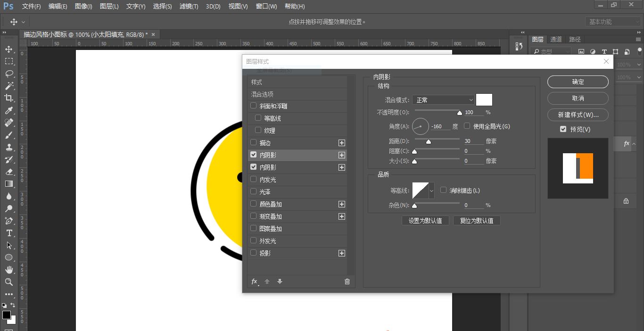Open 窗口 menu
This screenshot has width=644, height=331.
pyautogui.click(x=265, y=7)
